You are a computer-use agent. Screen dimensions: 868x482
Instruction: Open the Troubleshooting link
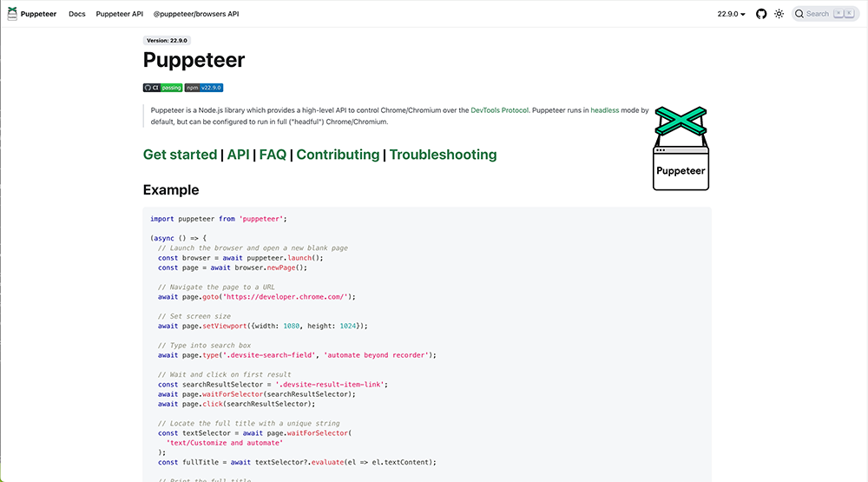pyautogui.click(x=443, y=155)
